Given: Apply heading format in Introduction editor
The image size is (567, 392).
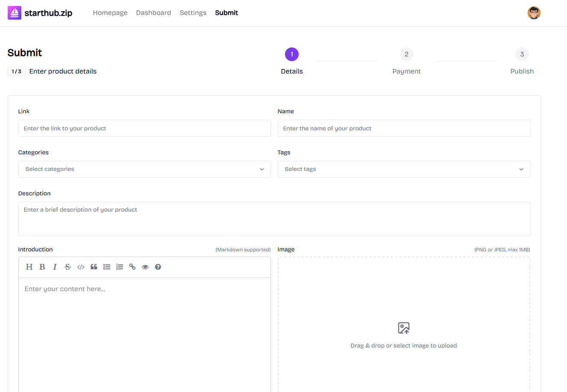Looking at the screenshot, I should [29, 267].
